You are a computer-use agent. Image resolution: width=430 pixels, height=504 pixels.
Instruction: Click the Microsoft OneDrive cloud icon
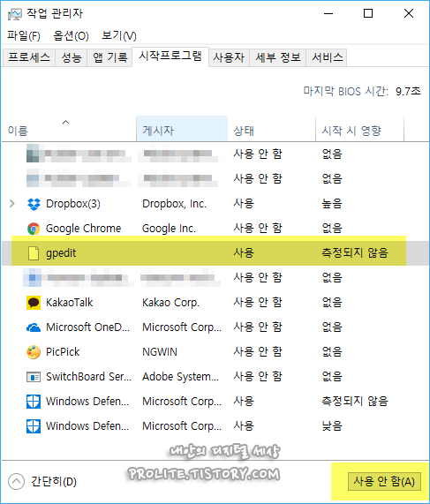34,327
